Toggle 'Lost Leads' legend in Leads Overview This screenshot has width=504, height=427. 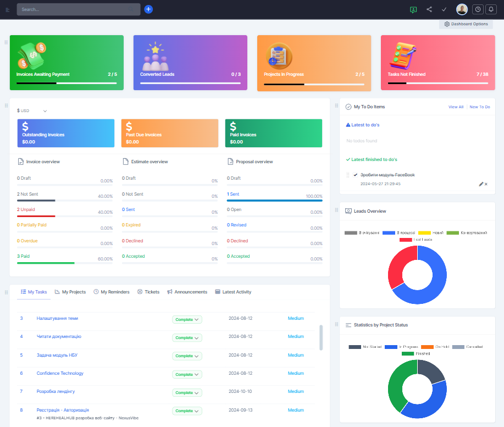coord(416,240)
